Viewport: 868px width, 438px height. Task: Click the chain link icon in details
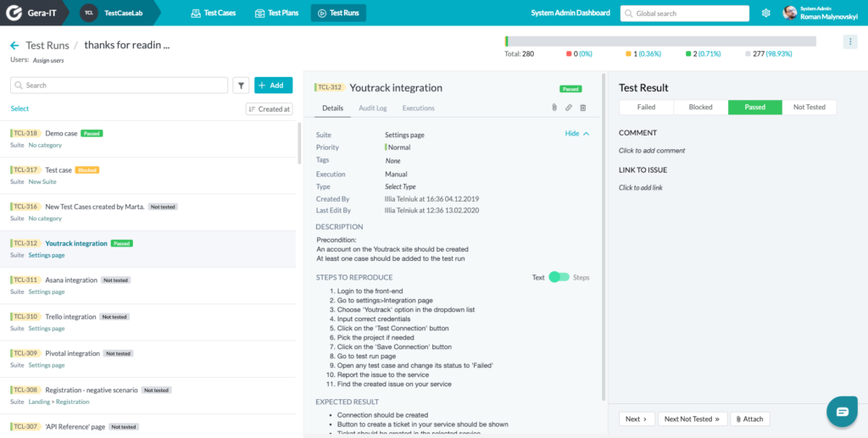tap(569, 108)
